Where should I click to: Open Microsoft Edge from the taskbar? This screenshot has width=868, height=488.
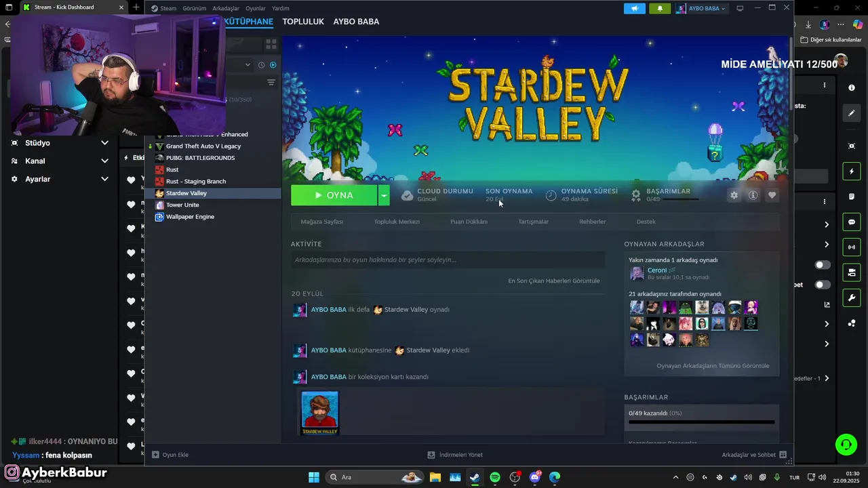point(555,477)
